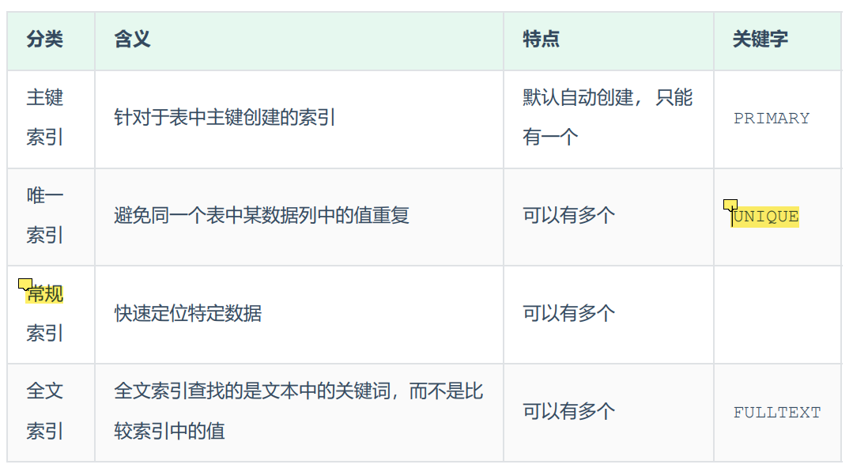Click the 特点 column header
The height and width of the screenshot is (472, 868).
click(541, 40)
